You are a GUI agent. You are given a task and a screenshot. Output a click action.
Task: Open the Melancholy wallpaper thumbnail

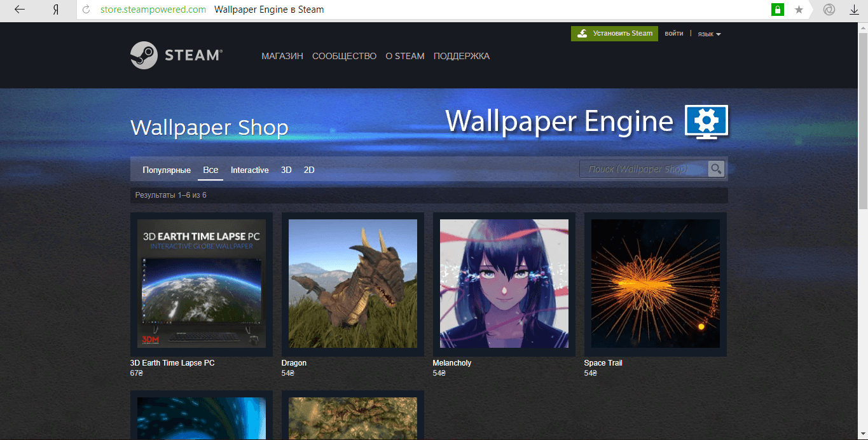(x=504, y=284)
